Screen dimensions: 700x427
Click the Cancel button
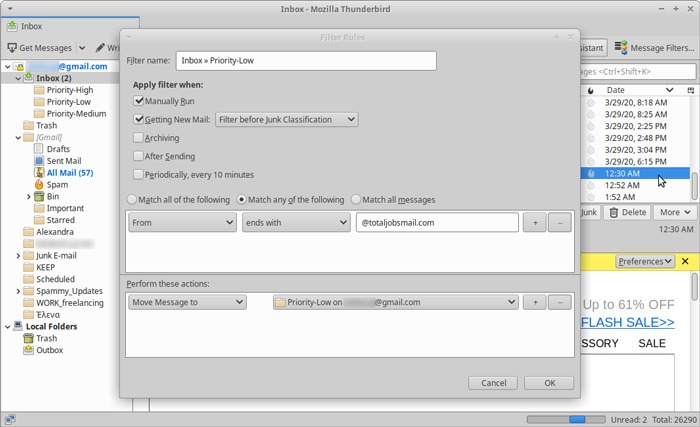(493, 383)
